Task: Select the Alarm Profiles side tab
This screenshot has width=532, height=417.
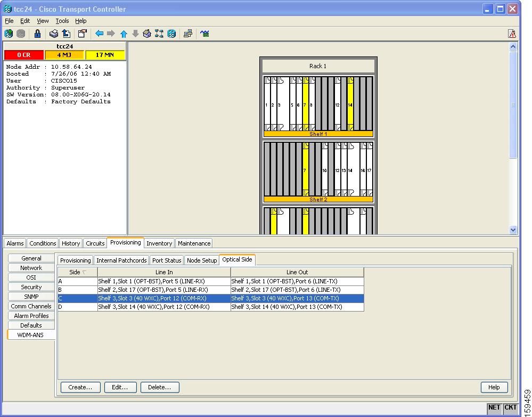Action: point(31,316)
